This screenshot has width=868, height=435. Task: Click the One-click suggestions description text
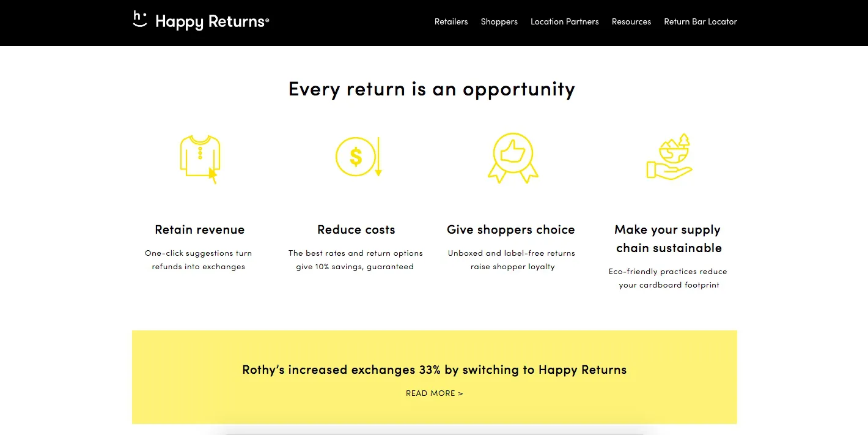(x=199, y=260)
